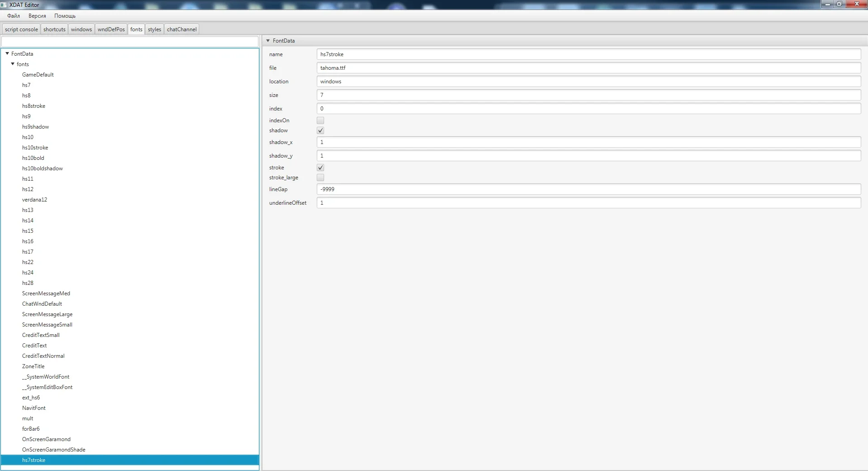Open the Версия menu

(x=37, y=16)
